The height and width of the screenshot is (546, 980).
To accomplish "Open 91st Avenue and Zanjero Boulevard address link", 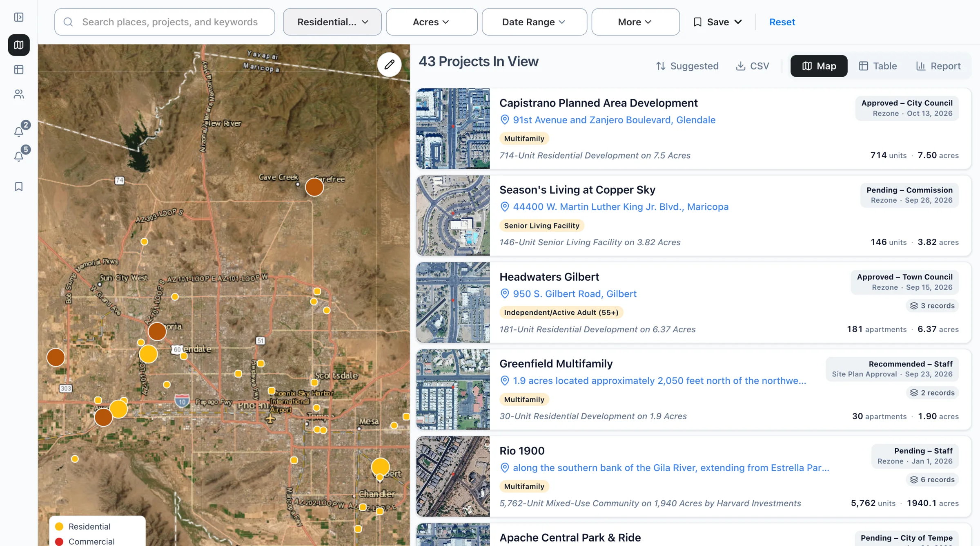I will pyautogui.click(x=614, y=120).
